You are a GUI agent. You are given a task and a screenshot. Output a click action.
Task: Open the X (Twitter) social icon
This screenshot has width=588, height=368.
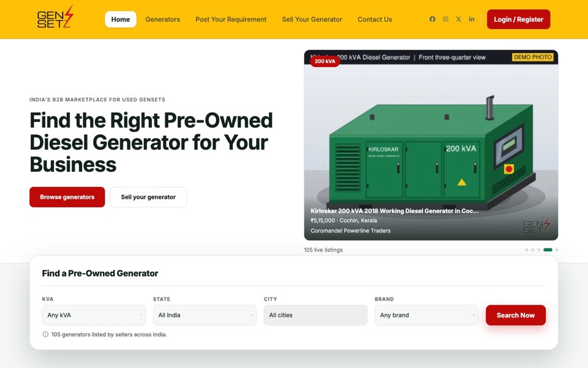coord(459,19)
